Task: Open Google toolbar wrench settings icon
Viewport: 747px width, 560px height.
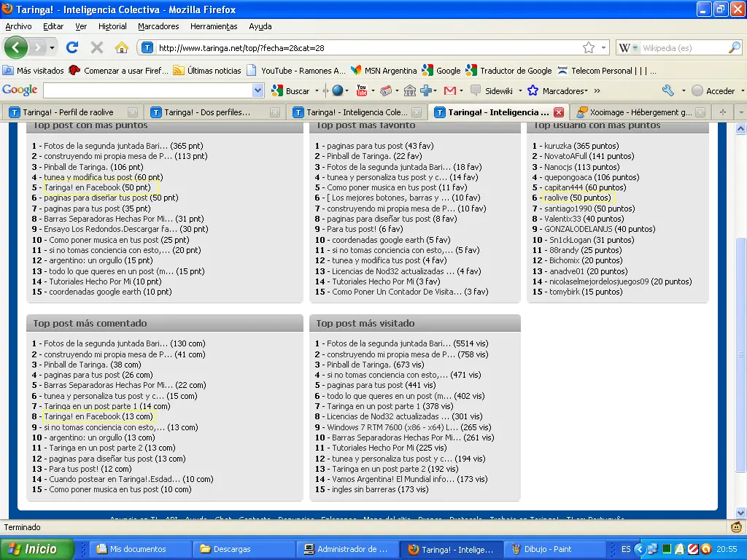Action: tap(668, 90)
